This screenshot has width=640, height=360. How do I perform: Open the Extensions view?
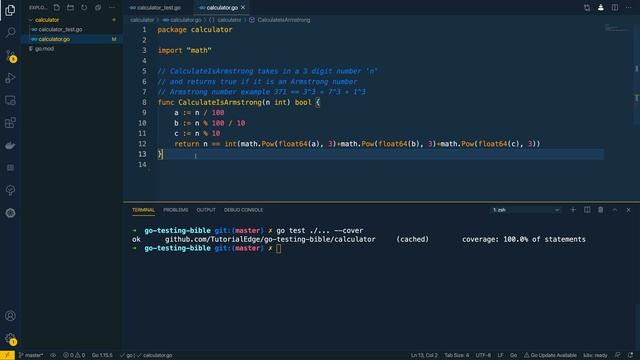(10, 123)
